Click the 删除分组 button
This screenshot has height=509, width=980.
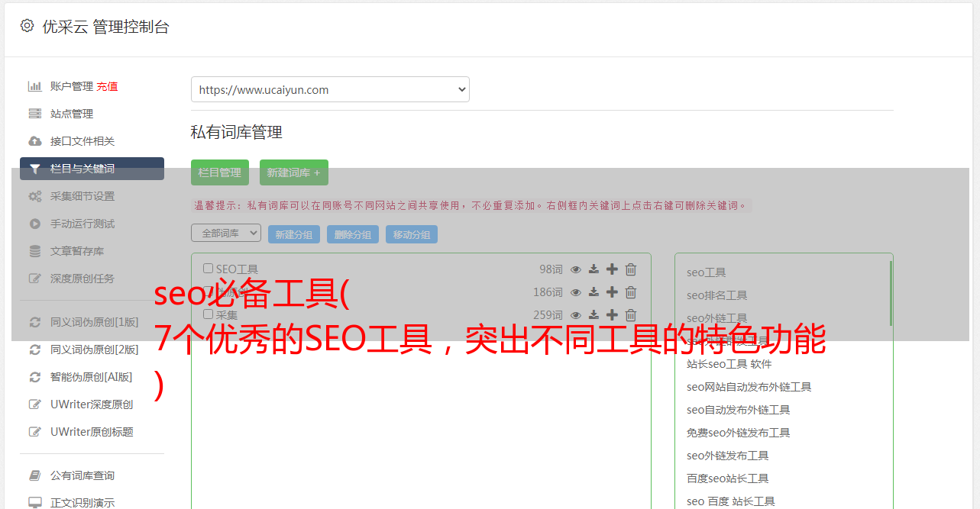coord(353,234)
